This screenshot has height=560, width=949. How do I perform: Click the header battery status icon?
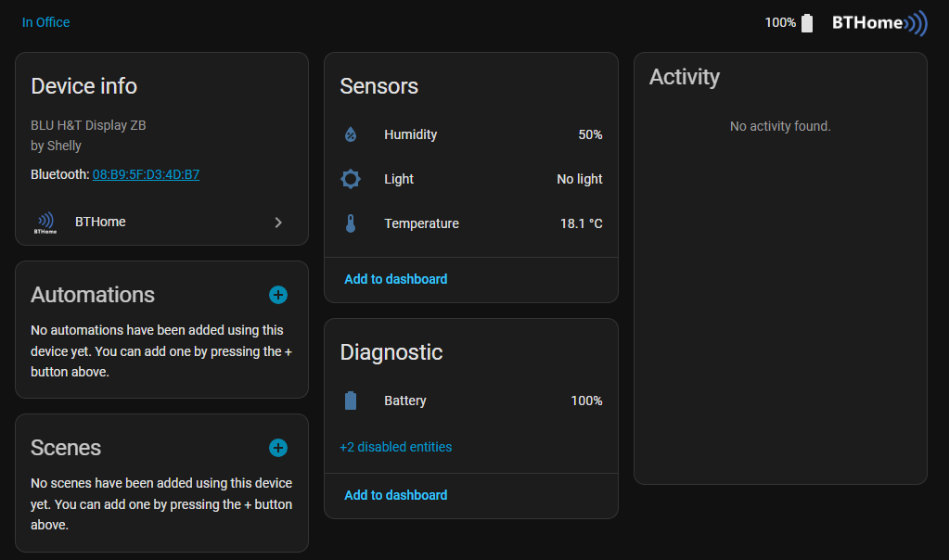coord(807,23)
